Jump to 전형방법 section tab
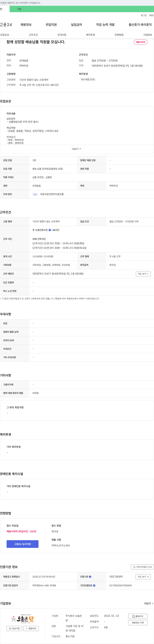The image size is (154, 644). click(x=119, y=35)
